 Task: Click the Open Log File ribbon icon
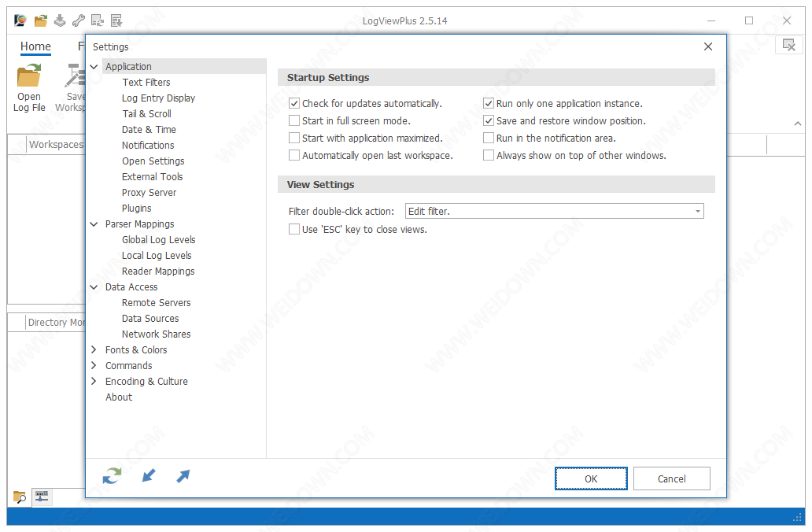point(29,76)
